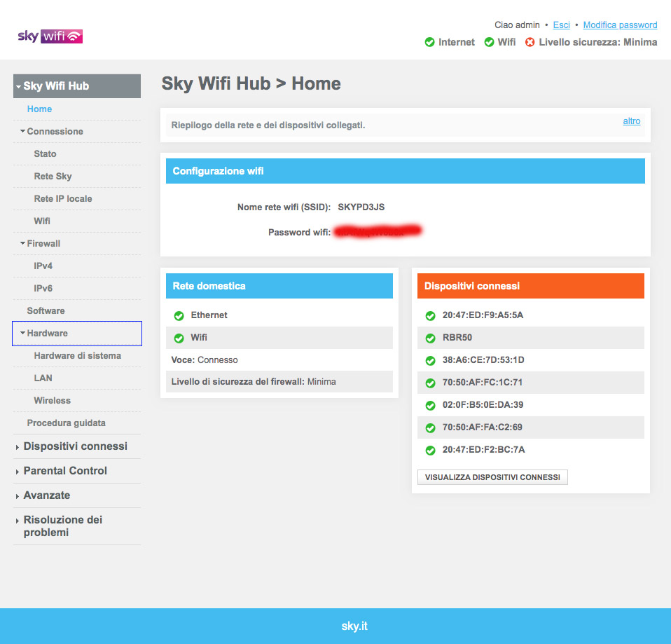This screenshot has height=644, width=671.
Task: Open the Wireless hardware page
Action: coord(53,400)
